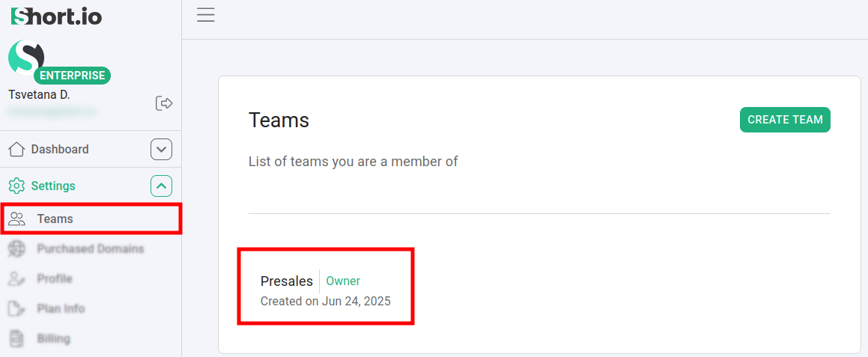Screen dimensions: 868x357
Task: Open the Teams settings menu item
Action: (x=55, y=219)
